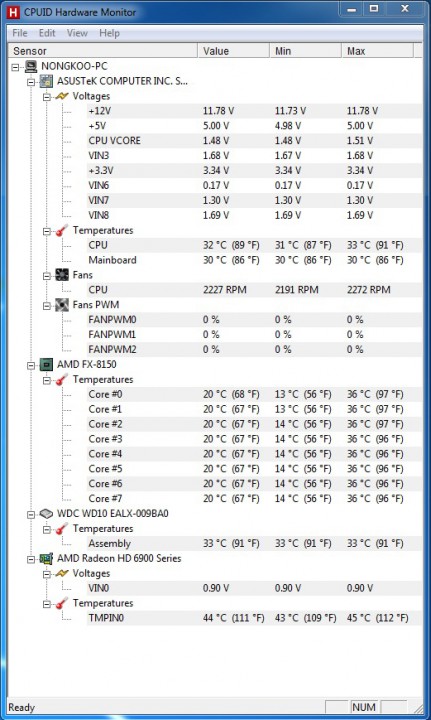Click the thermometer icon under AMD FX-8150
Image resolution: width=431 pixels, height=720 pixels.
tap(62, 379)
